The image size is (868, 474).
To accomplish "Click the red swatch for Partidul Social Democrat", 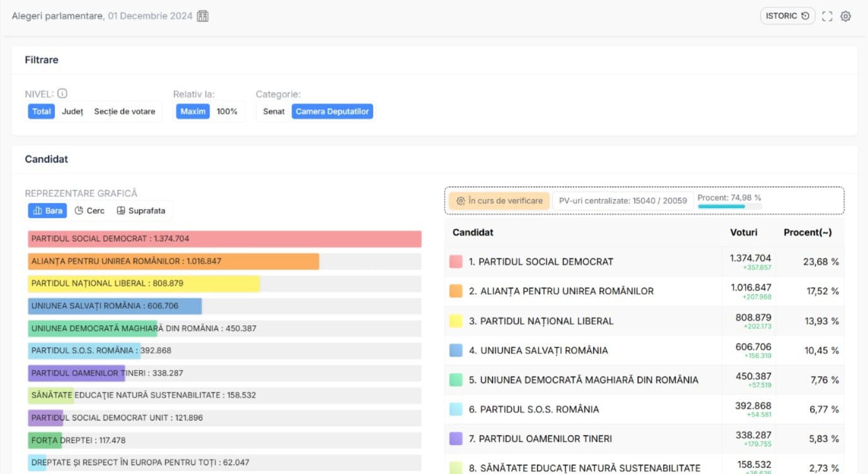I will point(456,262).
